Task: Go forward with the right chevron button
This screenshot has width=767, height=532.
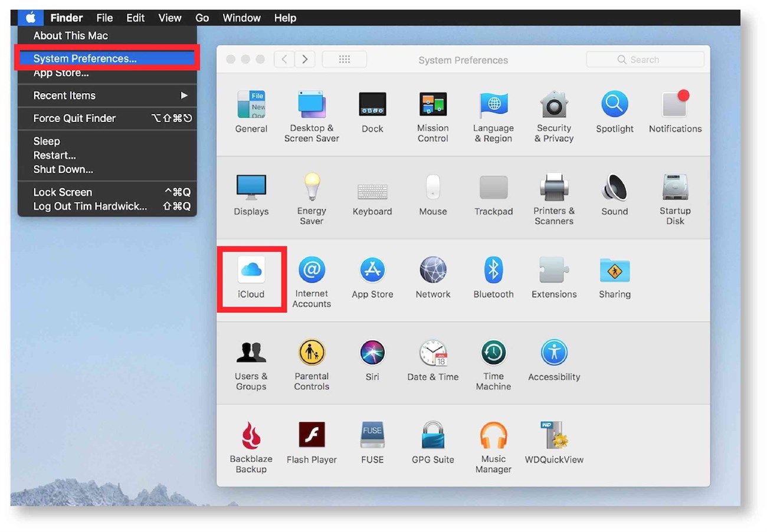Action: click(304, 59)
